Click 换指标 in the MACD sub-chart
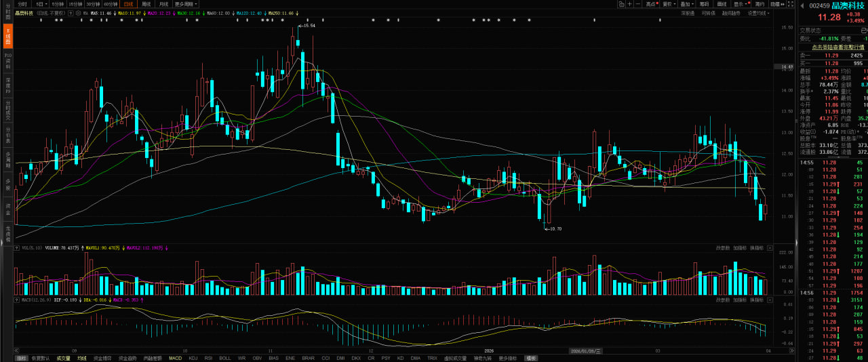Viewport: 868px width, 362px height. [757, 299]
